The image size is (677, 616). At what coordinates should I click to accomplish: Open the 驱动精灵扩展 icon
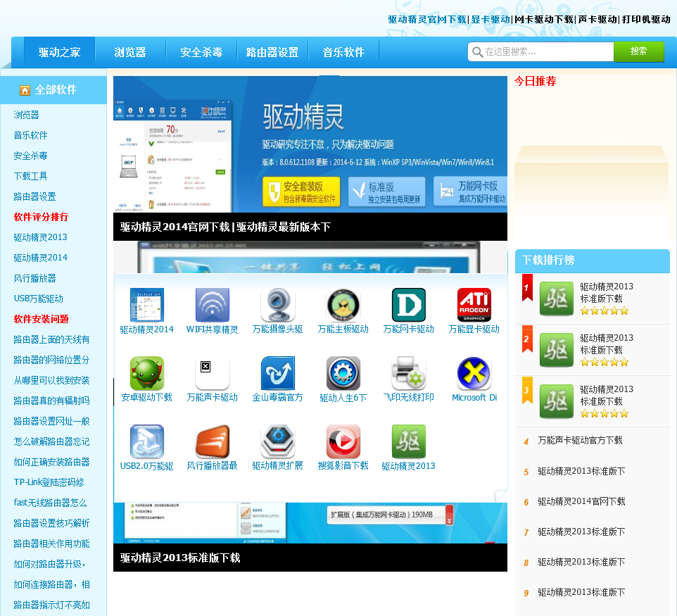pos(277,441)
